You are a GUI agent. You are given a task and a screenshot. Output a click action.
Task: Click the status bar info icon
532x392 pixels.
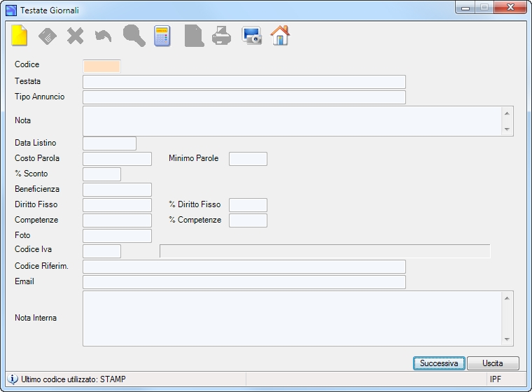(13, 379)
